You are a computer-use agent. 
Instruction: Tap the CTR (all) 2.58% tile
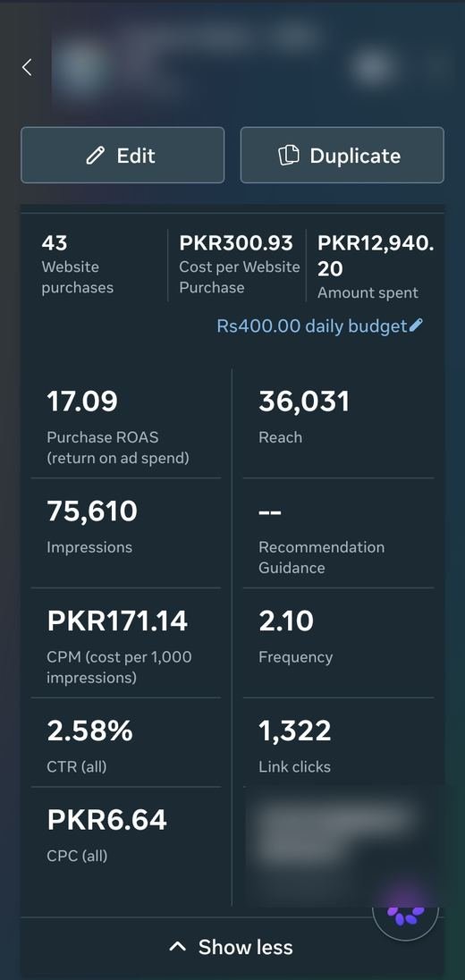tap(125, 742)
